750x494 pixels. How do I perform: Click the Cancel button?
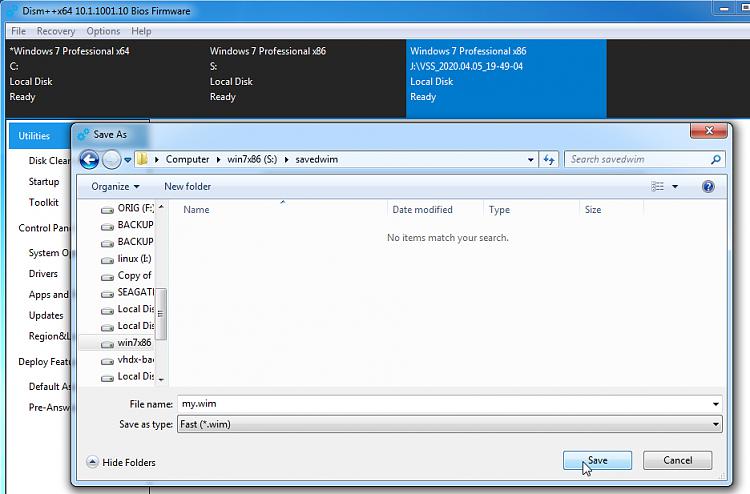pos(677,460)
